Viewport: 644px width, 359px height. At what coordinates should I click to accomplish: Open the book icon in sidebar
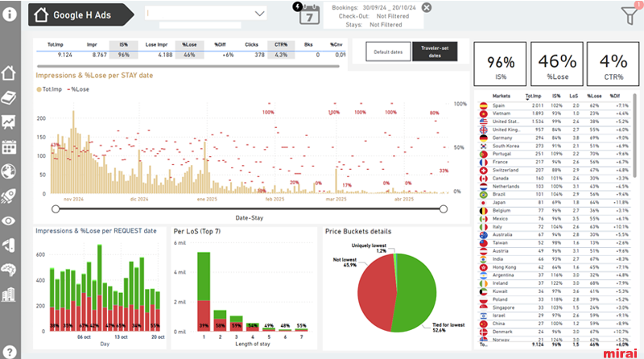coord(9,97)
